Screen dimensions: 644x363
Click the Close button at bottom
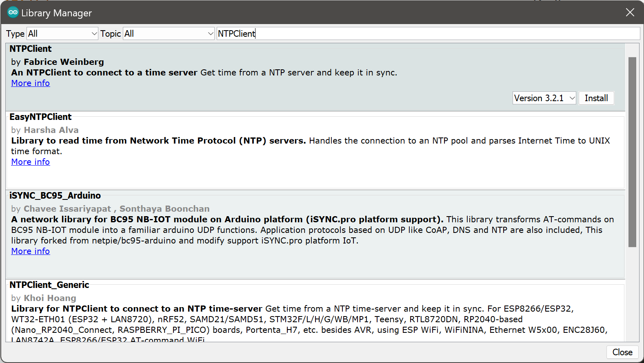point(622,352)
